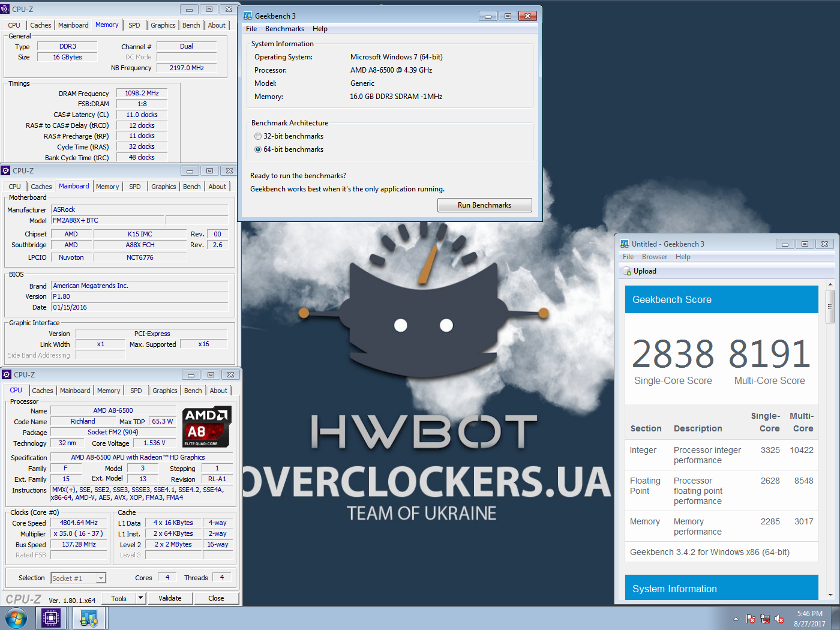
Task: Click CPU-Z Memory window title icon
Action: [x=5, y=9]
